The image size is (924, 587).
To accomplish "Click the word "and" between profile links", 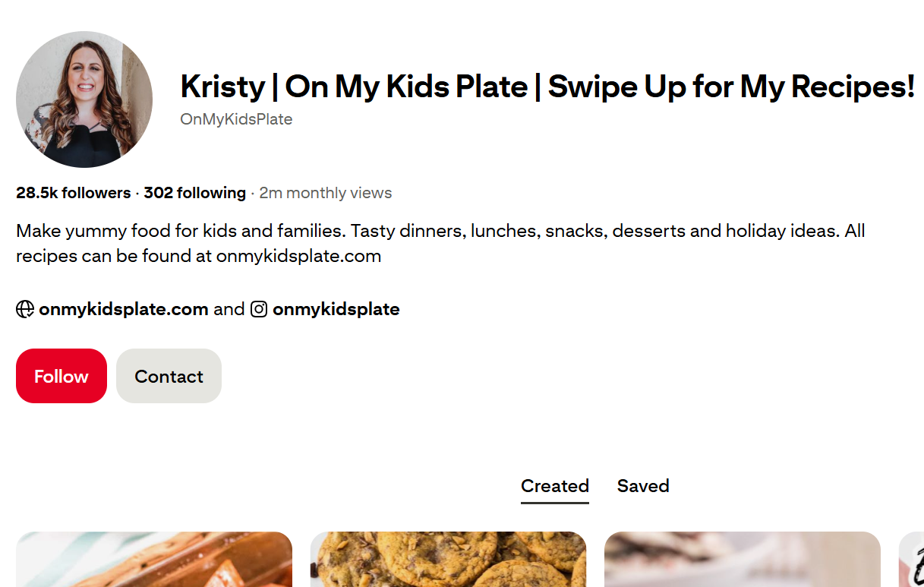I will (x=229, y=309).
